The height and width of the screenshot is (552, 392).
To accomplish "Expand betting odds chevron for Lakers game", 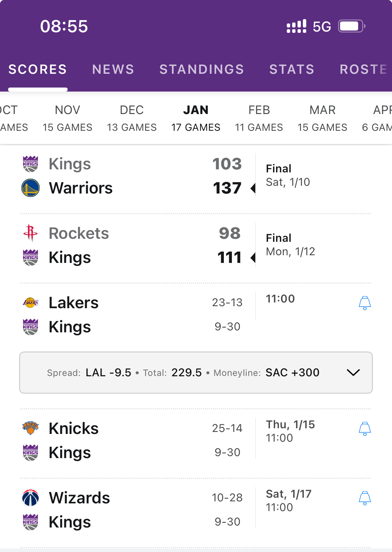I will 353,373.
